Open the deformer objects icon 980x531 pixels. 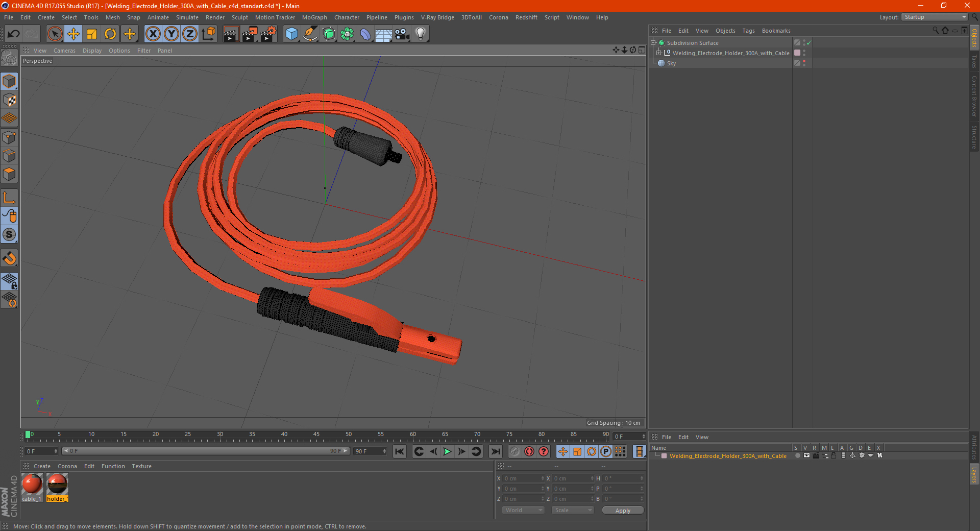pos(365,34)
